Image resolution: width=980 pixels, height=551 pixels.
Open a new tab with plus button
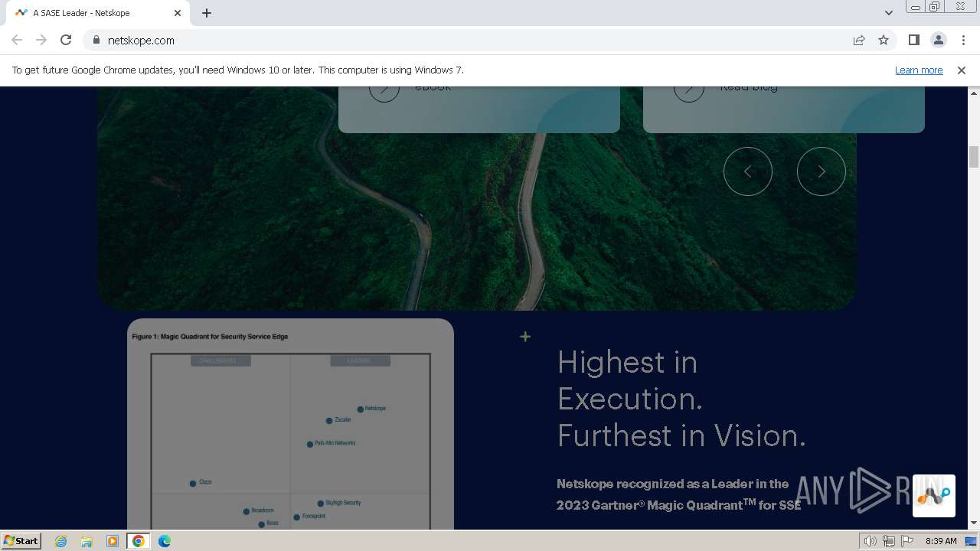point(207,13)
